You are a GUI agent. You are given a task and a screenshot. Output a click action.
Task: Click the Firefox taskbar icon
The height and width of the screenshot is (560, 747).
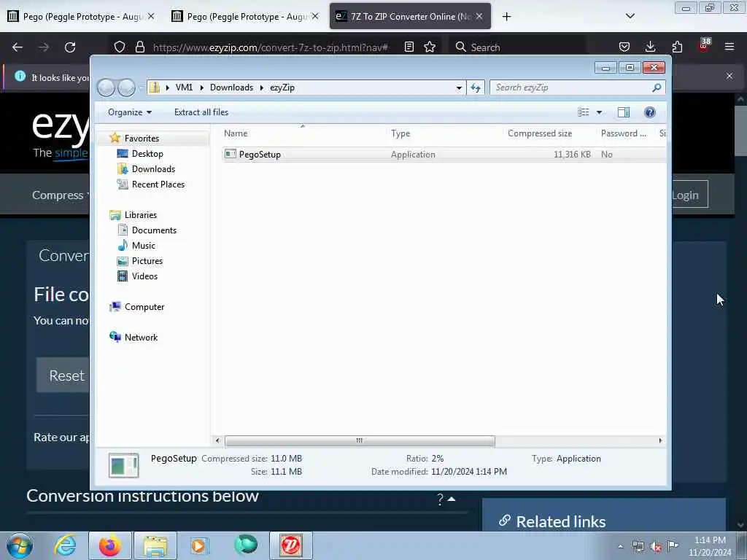(109, 545)
